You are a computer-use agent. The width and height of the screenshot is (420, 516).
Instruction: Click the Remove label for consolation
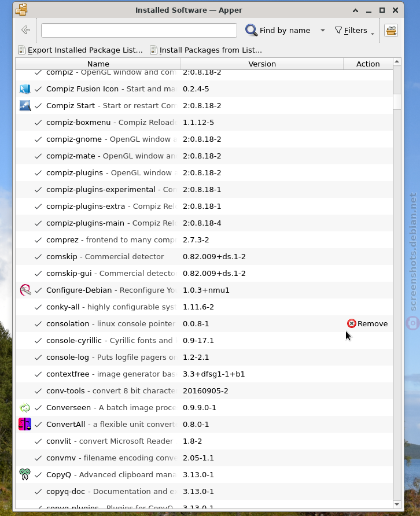[373, 324]
